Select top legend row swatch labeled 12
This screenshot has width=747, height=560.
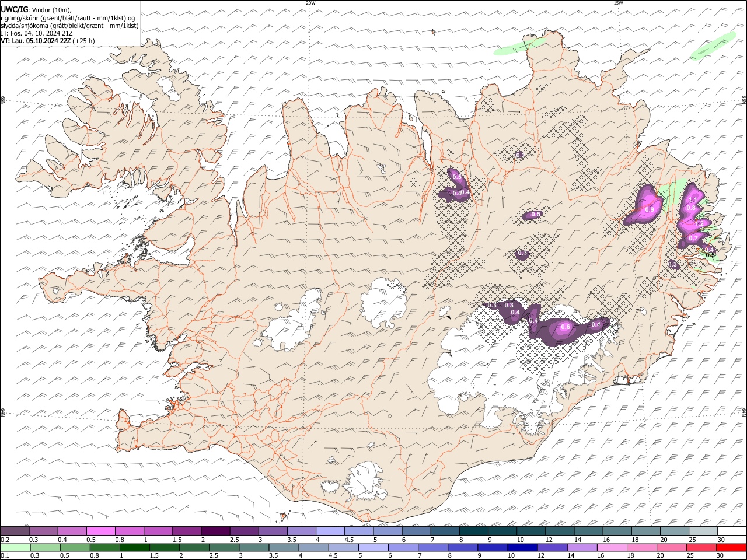coord(560,531)
